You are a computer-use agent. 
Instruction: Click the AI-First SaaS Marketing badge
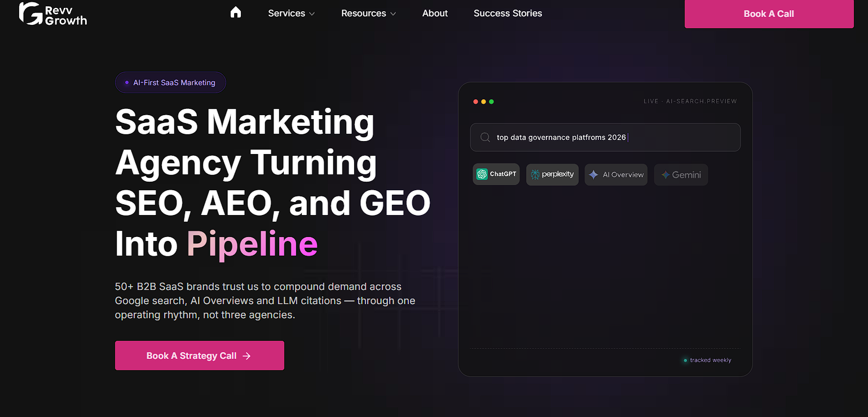coord(170,82)
